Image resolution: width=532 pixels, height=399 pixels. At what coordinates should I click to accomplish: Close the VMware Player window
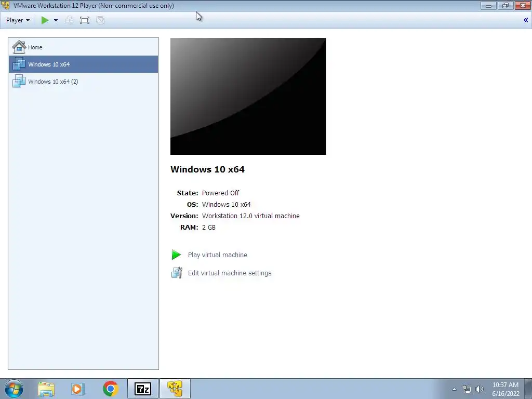tap(523, 5)
